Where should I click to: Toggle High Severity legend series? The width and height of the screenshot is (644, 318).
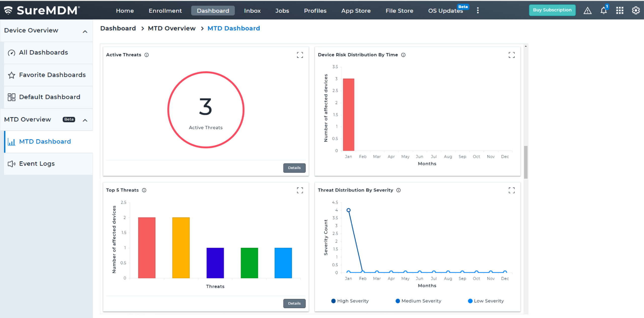pos(350,301)
